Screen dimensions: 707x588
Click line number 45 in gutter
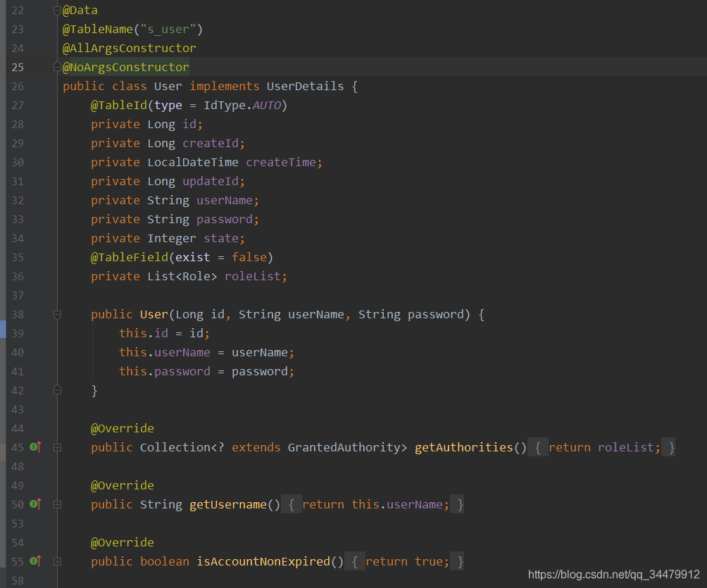(18, 447)
